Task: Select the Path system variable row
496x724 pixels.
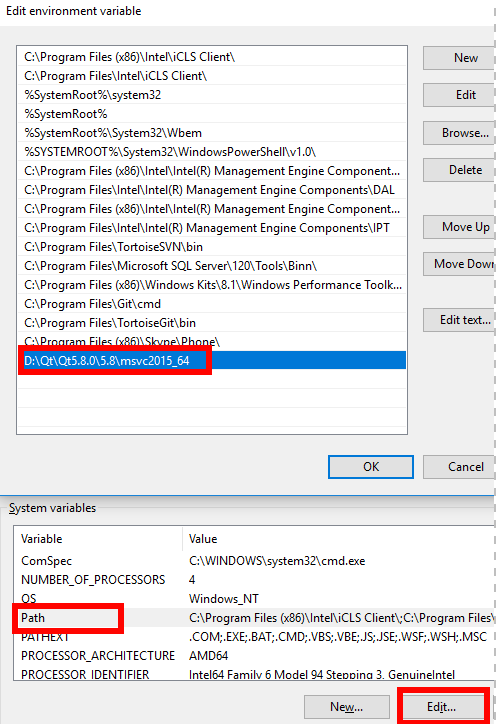Action: click(254, 618)
